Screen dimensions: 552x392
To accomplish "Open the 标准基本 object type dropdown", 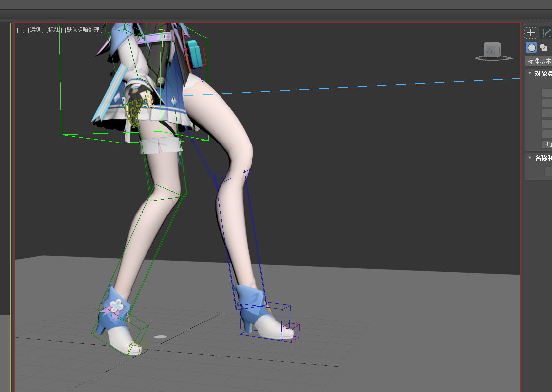I will [539, 61].
